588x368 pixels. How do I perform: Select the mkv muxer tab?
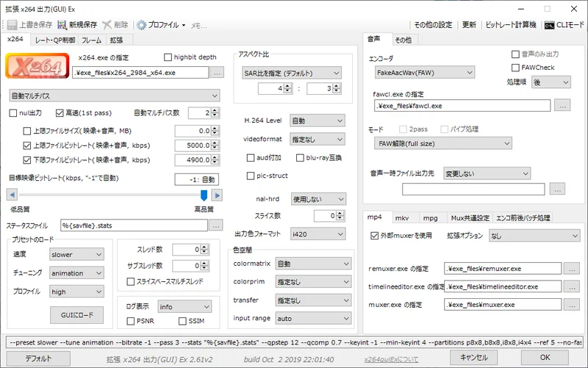tap(402, 217)
